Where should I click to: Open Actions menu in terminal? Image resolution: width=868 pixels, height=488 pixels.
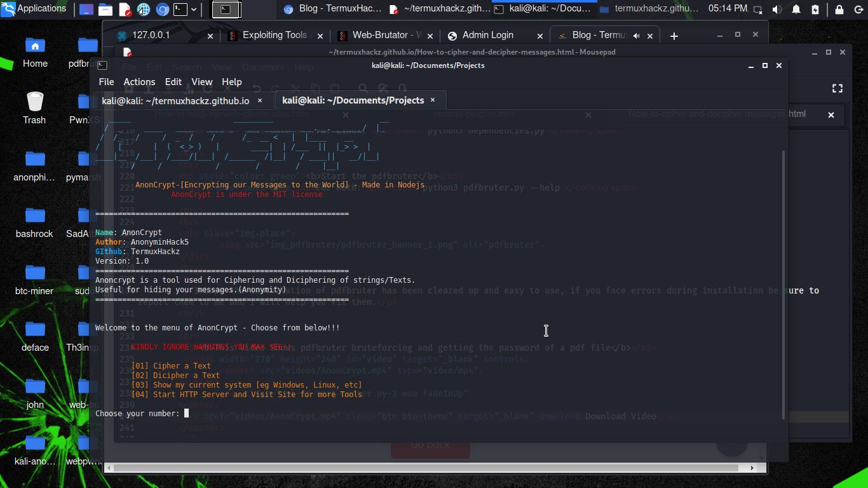point(139,82)
